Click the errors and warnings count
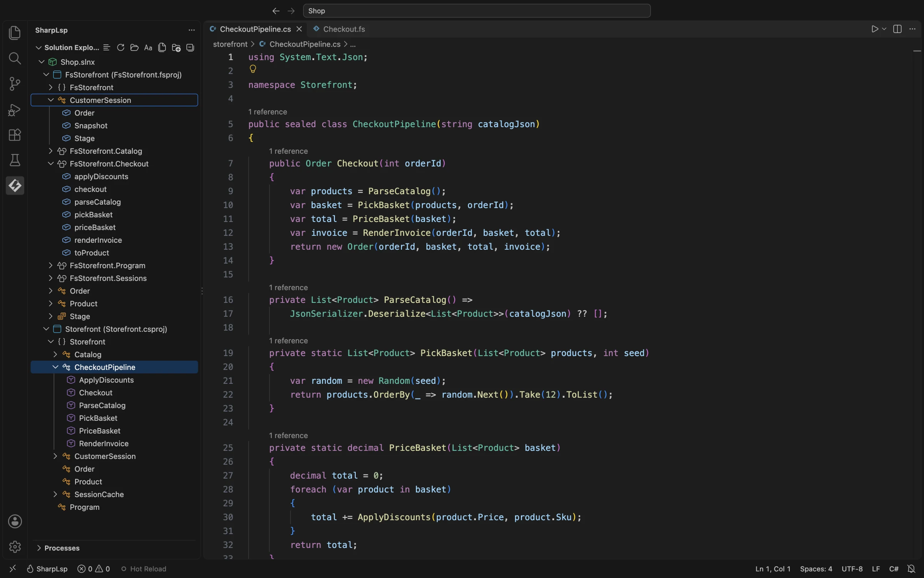Image resolution: width=924 pixels, height=578 pixels. click(x=94, y=569)
